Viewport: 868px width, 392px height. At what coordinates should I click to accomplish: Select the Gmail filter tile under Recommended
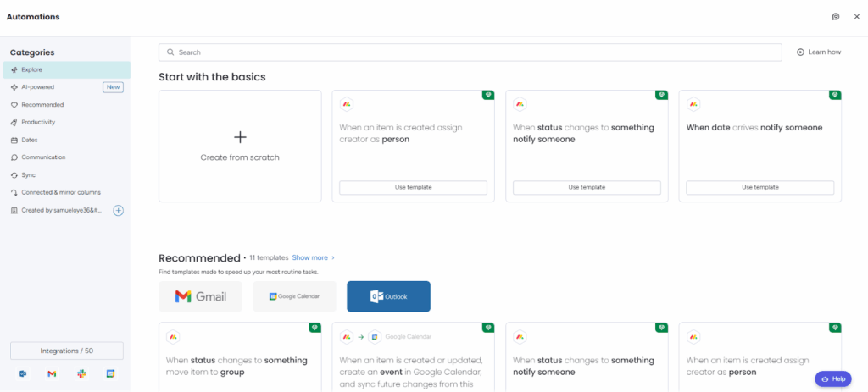point(200,296)
